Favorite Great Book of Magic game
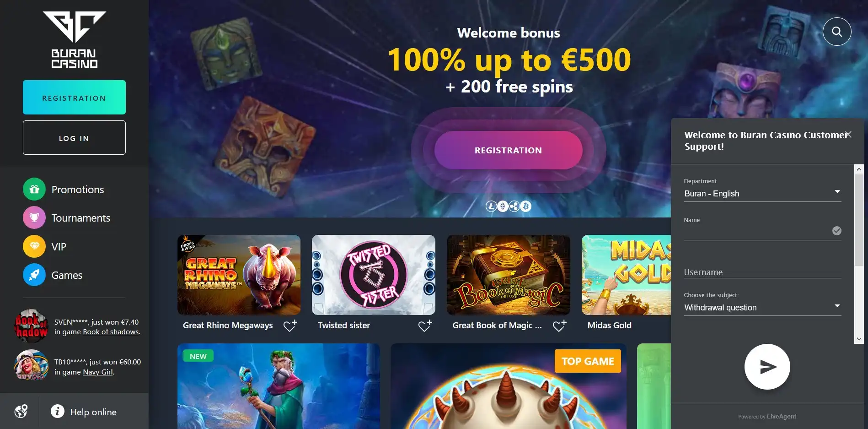This screenshot has height=429, width=868. [560, 326]
